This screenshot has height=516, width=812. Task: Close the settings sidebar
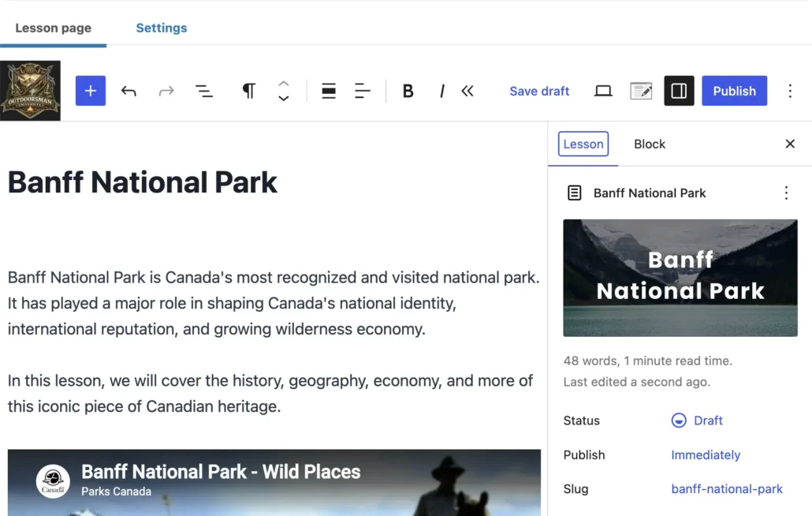(790, 144)
